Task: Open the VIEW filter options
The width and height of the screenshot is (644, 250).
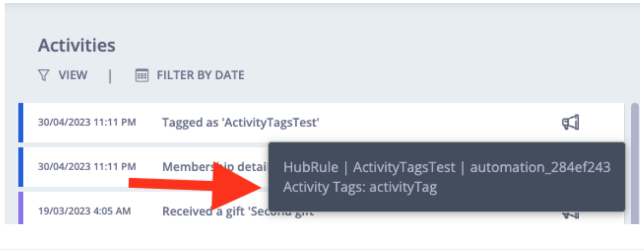Action: [x=63, y=75]
